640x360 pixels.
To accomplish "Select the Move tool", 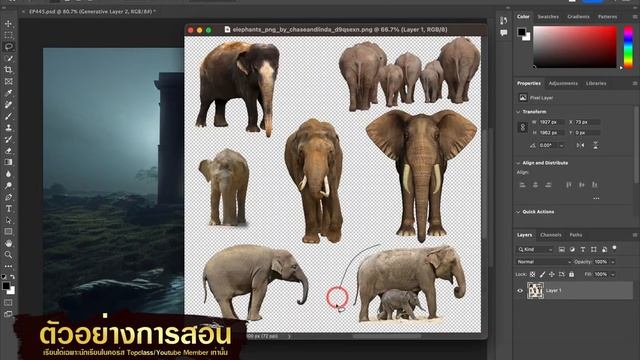I will [x=8, y=24].
